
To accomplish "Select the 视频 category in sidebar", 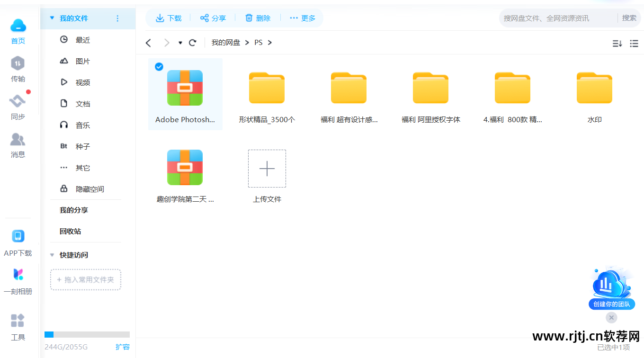I will [83, 82].
